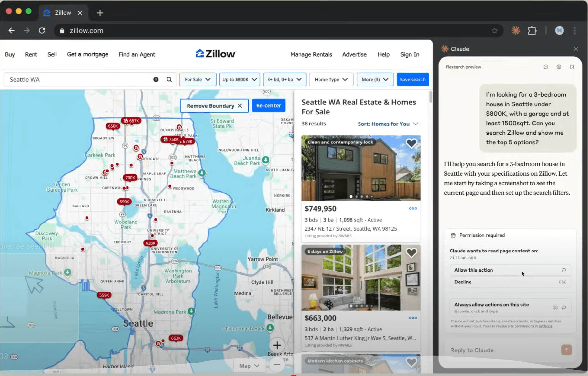This screenshot has height=376, width=588.
Task: Open the three-dot menu on the $749,950 listing
Action: coord(412,208)
